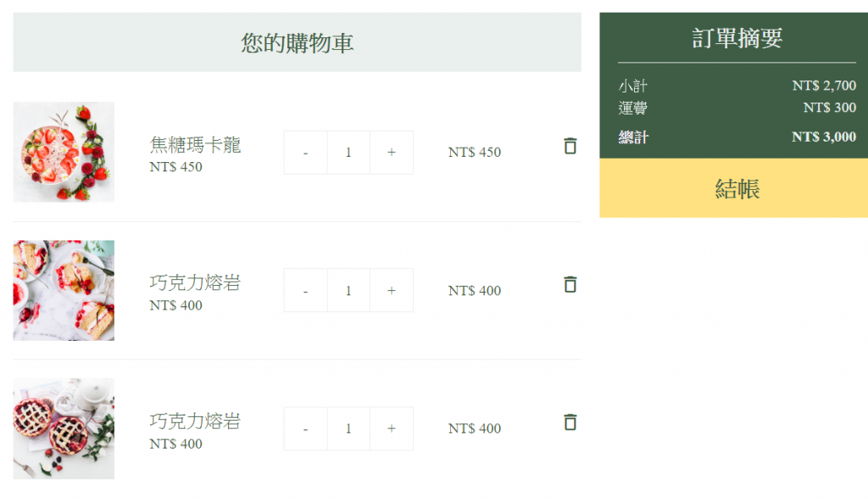The width and height of the screenshot is (868, 502).
Task: Delete 焦糖瑪卡龍 with its trash icon
Action: (x=570, y=146)
